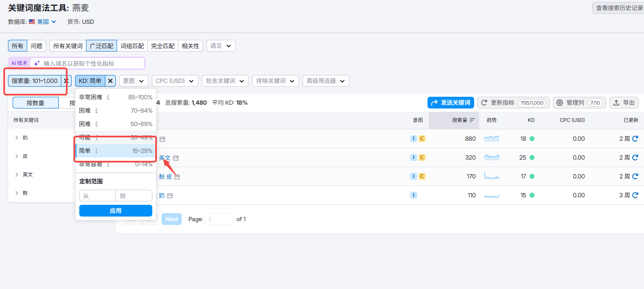644x289 pixels.
Task: Click the 导出 export icon button
Action: 624,102
